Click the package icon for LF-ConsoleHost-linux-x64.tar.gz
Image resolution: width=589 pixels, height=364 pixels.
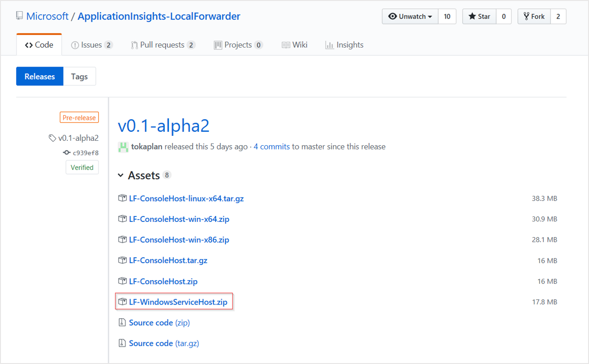[x=122, y=198]
